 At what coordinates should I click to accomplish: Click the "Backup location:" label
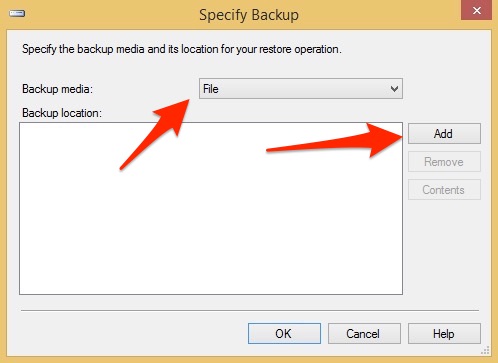[x=62, y=113]
